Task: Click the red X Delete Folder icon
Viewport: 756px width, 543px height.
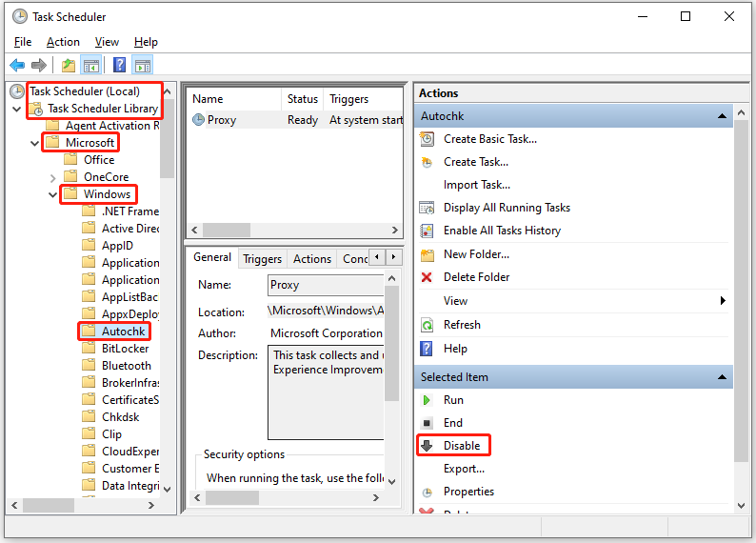Action: coord(427,277)
